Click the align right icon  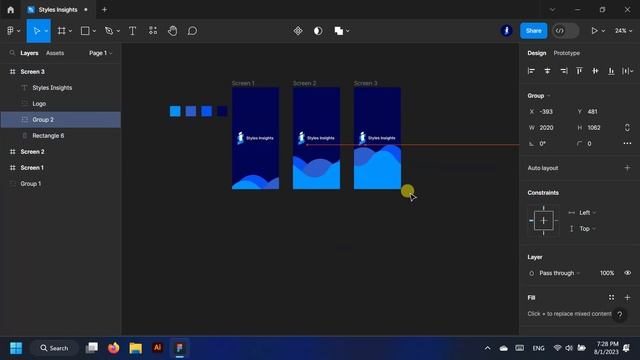pos(564,71)
